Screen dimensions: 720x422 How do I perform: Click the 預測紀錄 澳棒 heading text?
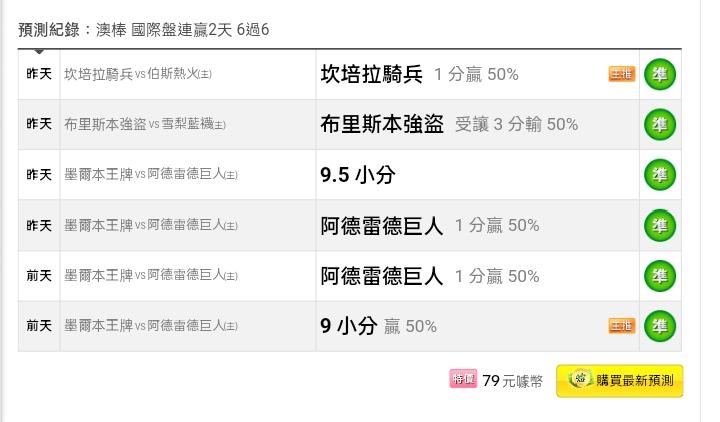click(144, 30)
